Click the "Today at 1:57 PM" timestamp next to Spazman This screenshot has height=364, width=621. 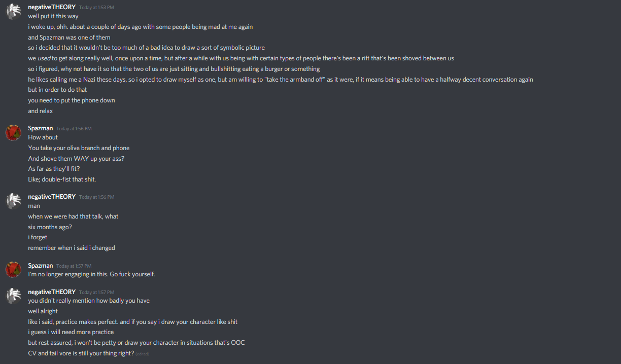74,266
